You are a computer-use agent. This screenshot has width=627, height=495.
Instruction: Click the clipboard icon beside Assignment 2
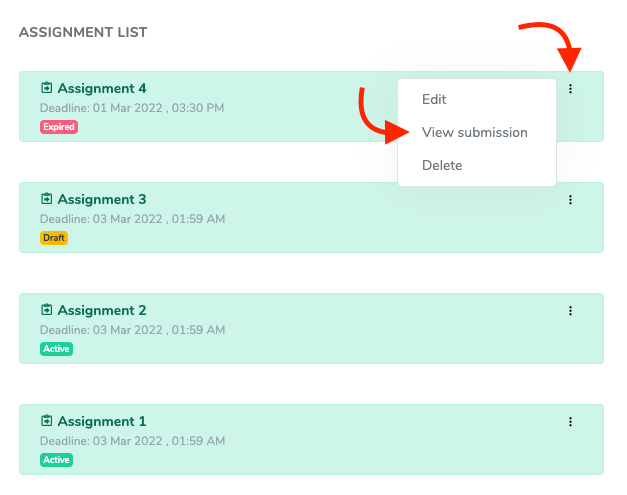46,311
